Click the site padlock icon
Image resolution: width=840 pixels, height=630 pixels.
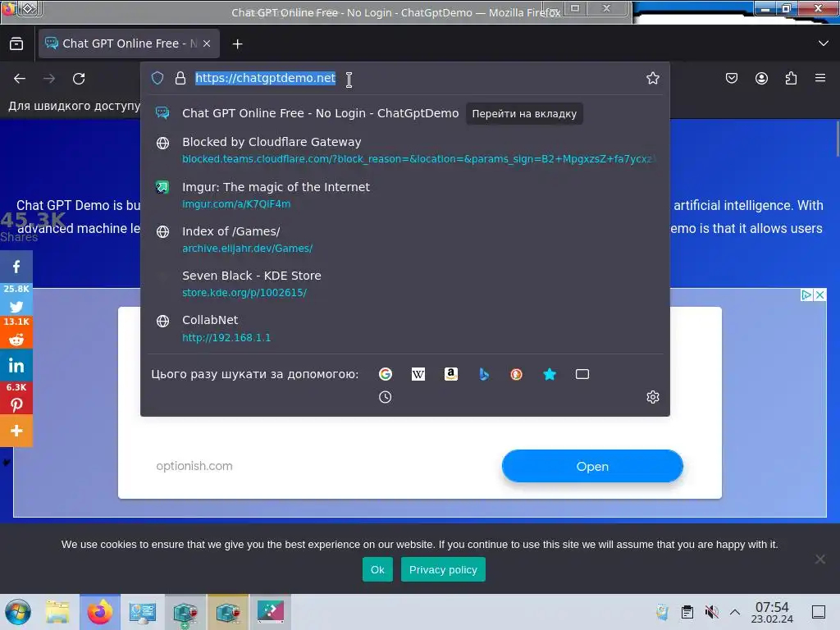(180, 78)
